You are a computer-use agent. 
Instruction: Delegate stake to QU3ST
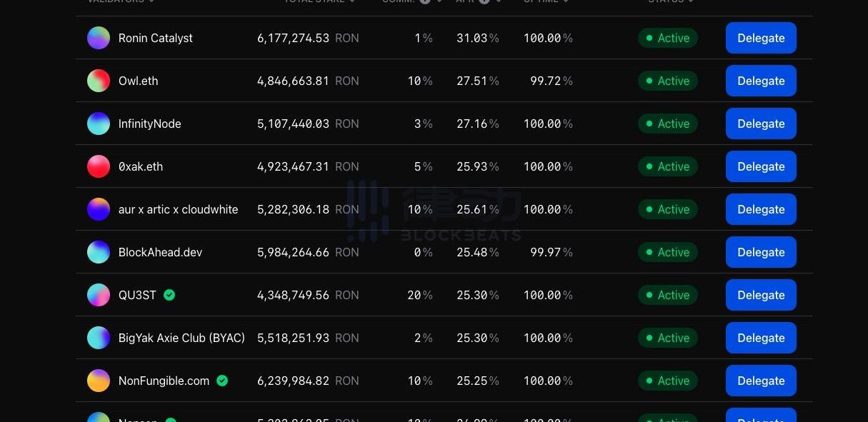click(761, 295)
